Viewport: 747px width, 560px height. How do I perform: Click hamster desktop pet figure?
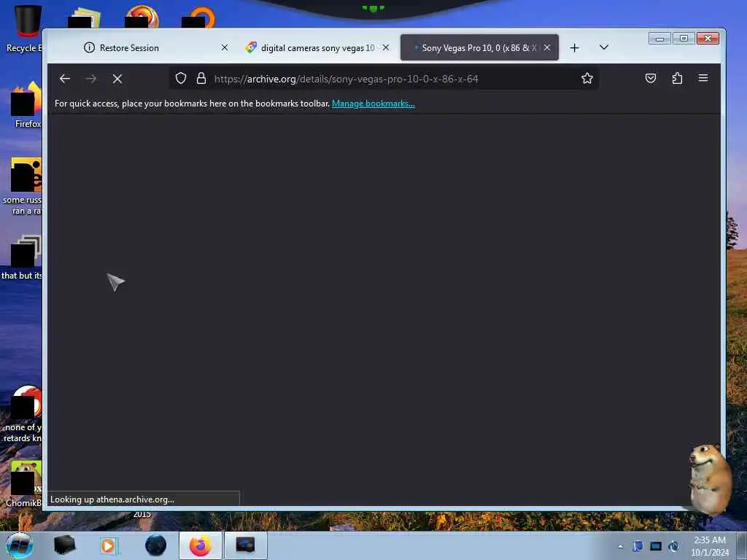click(x=710, y=479)
